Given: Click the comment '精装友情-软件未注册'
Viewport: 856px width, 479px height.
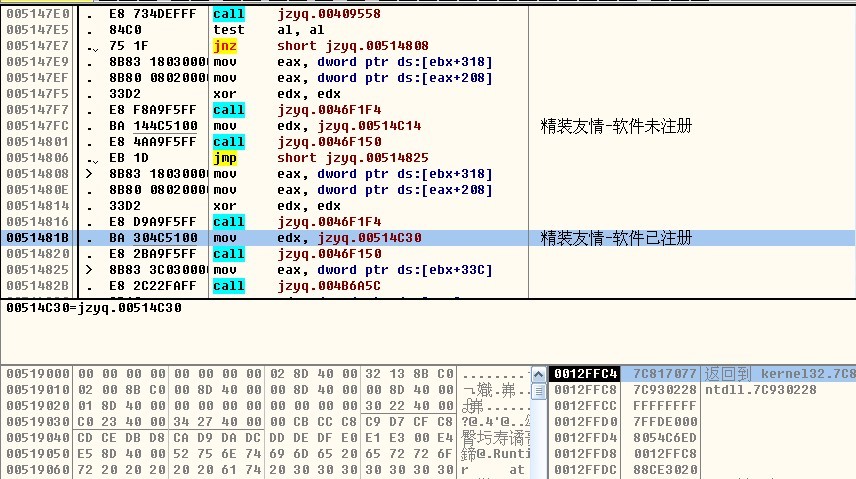Looking at the screenshot, I should click(616, 126).
